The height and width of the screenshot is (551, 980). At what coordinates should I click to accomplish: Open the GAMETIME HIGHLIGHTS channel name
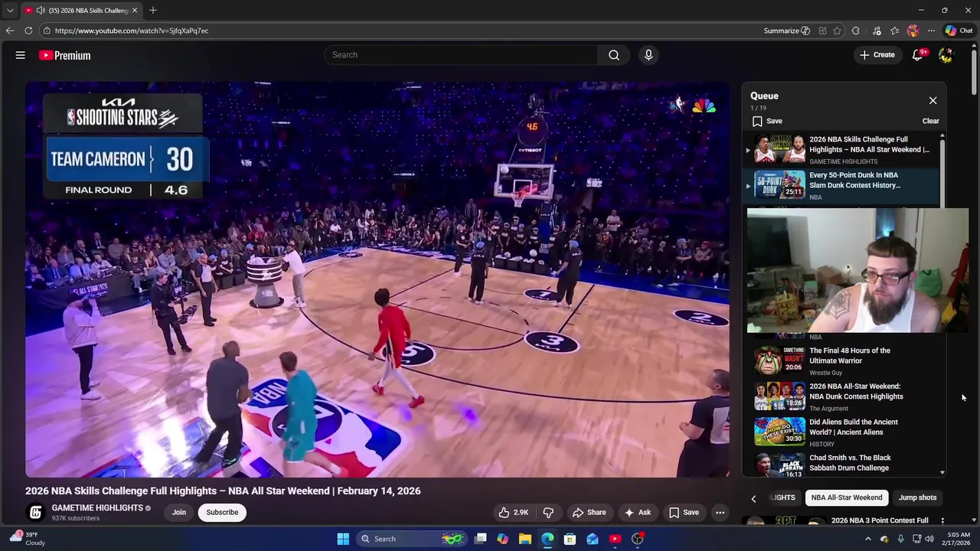(97, 508)
